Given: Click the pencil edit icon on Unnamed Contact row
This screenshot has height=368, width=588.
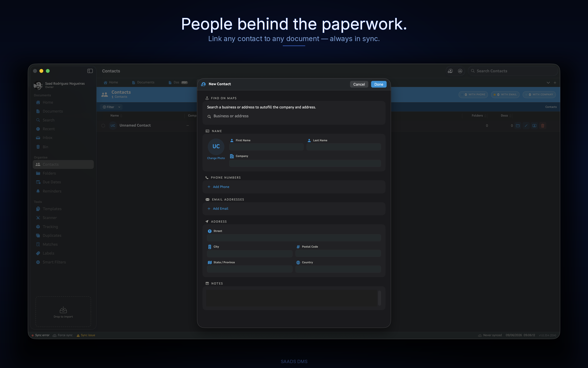Looking at the screenshot, I should coord(526,126).
